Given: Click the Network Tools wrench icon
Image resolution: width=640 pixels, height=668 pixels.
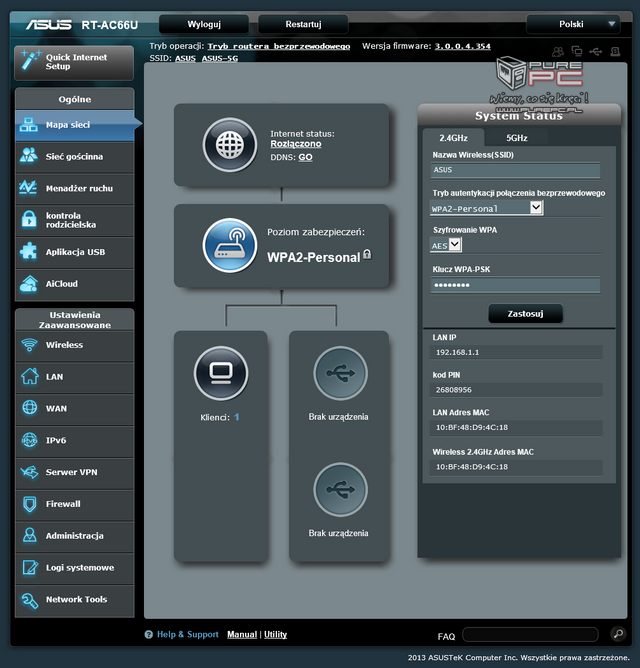Looking at the screenshot, I should pos(29,600).
